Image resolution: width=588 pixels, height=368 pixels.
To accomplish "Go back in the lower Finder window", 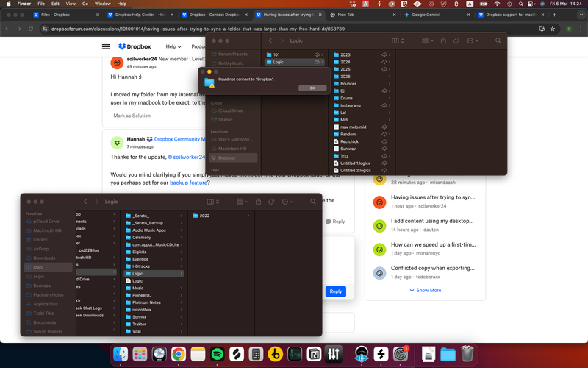I will coord(85,202).
